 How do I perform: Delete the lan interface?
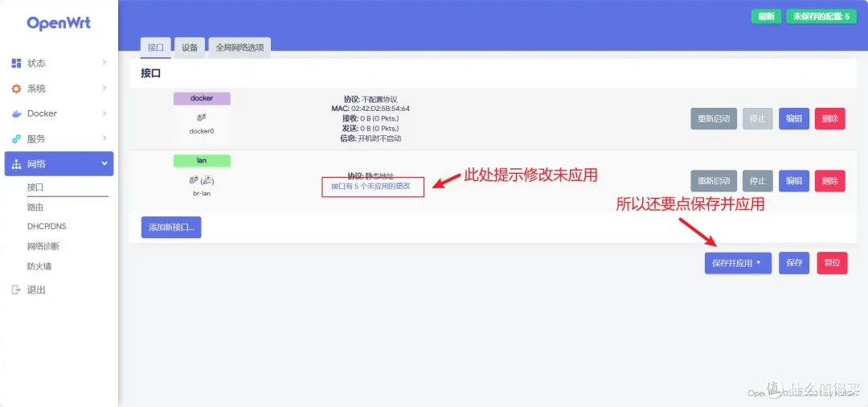tap(829, 180)
